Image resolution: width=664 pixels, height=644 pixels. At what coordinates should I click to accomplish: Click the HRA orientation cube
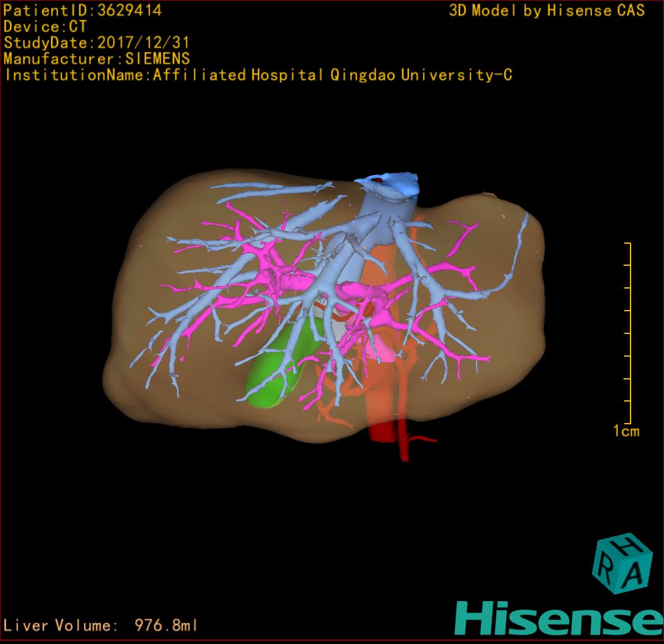pyautogui.click(x=622, y=564)
